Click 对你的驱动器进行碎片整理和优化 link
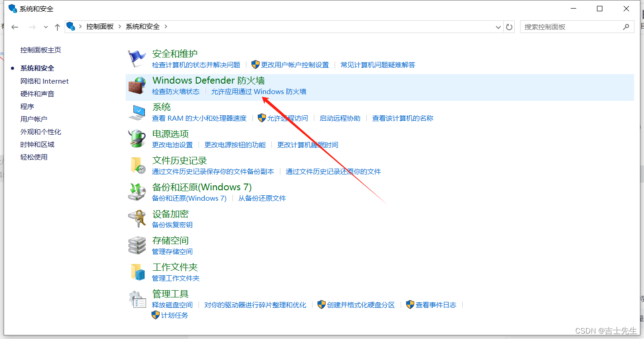The width and height of the screenshot is (644, 339). (x=256, y=305)
